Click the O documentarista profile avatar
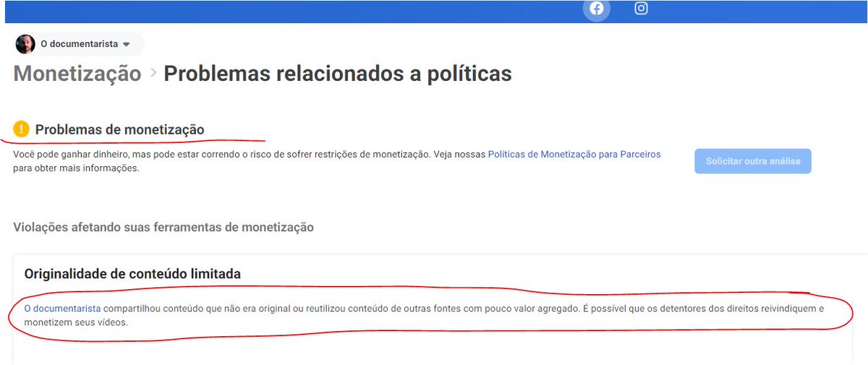Image resolution: width=868 pixels, height=365 pixels. [25, 44]
